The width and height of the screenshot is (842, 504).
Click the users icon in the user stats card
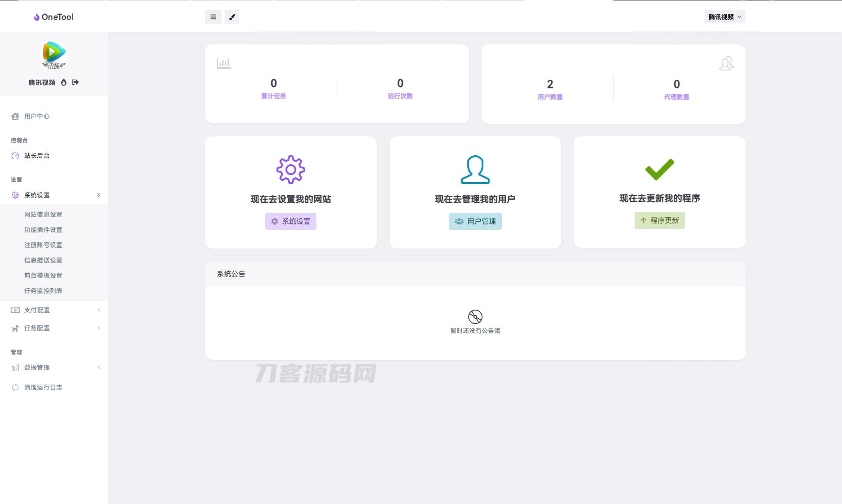(x=727, y=63)
